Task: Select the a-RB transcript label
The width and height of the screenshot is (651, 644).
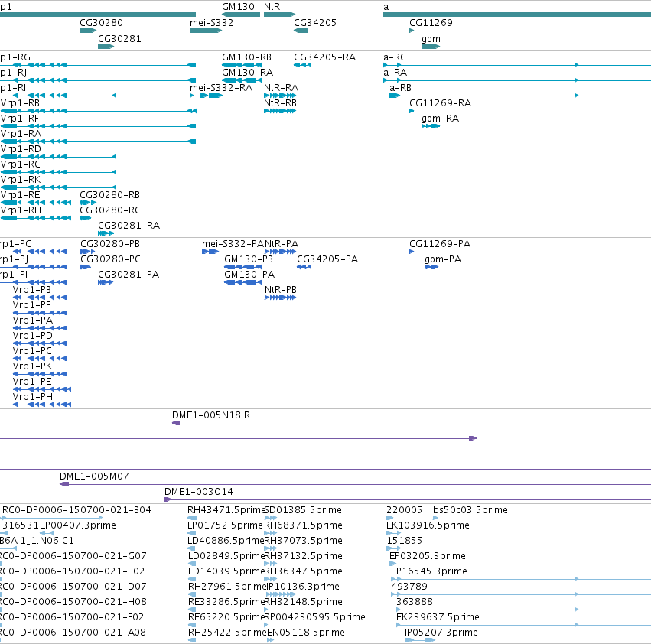Action: (400, 88)
